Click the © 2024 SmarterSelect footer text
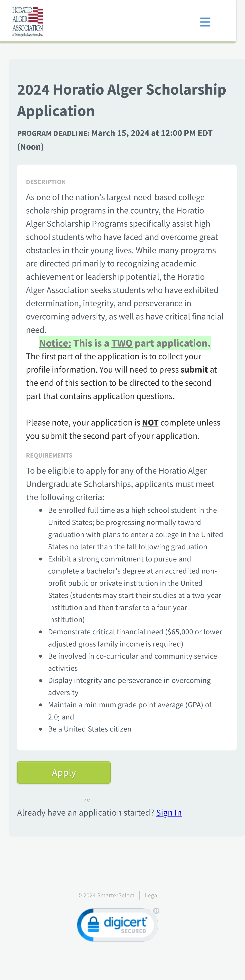Image resolution: width=245 pixels, height=980 pixels. 106,895
